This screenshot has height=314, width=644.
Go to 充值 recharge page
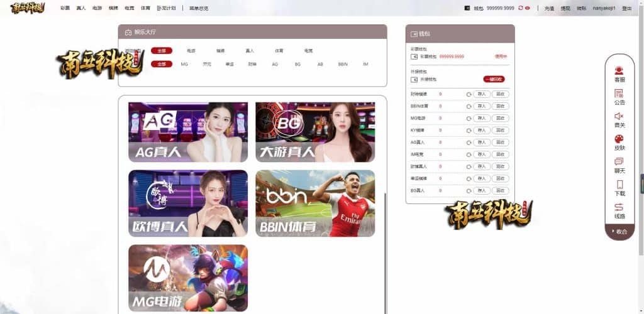click(549, 8)
